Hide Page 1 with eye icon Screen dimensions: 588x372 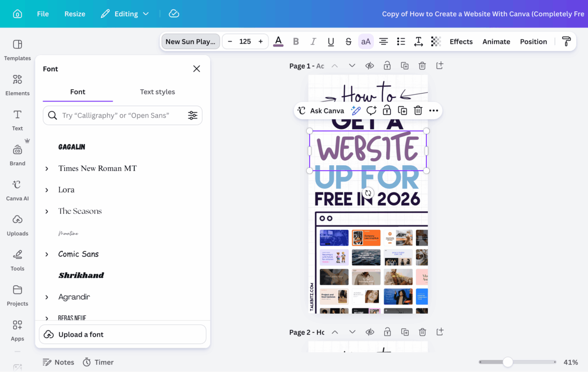point(369,66)
